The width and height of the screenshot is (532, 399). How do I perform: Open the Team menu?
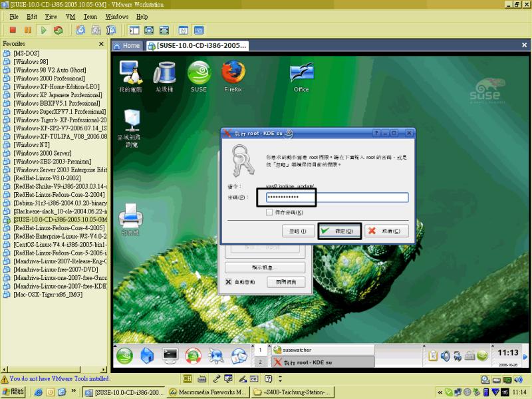(90, 17)
